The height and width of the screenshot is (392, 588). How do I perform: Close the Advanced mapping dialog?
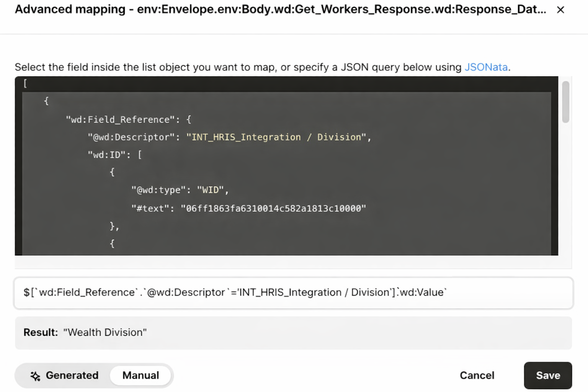560,10
